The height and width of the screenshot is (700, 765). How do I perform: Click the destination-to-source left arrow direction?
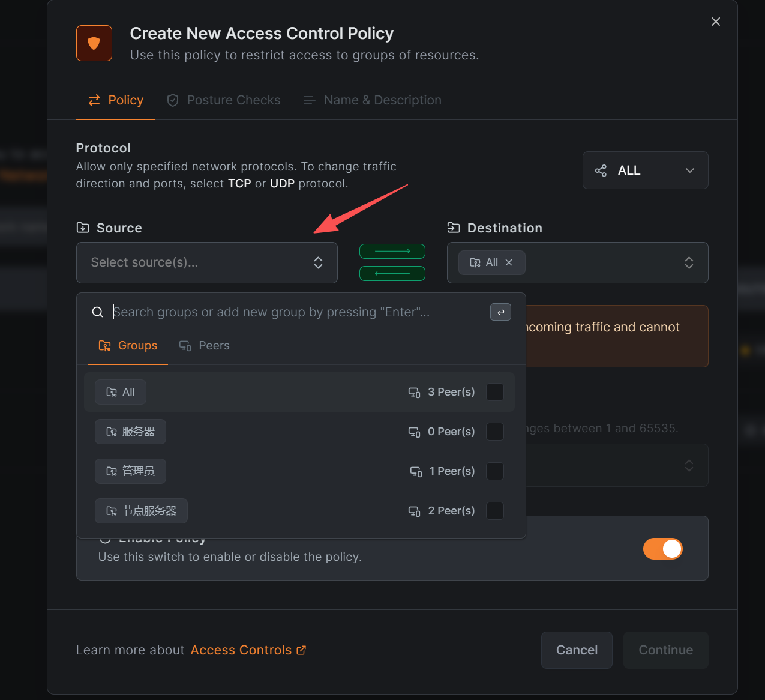pyautogui.click(x=392, y=273)
